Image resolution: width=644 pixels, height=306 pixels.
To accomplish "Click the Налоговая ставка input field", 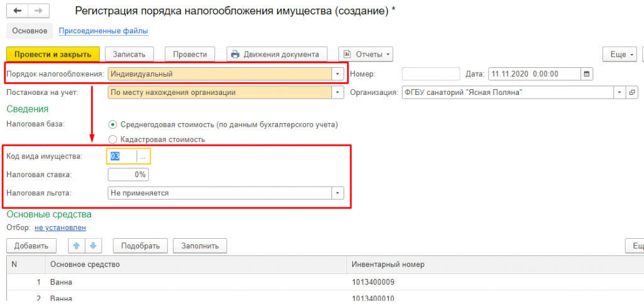I will click(128, 175).
